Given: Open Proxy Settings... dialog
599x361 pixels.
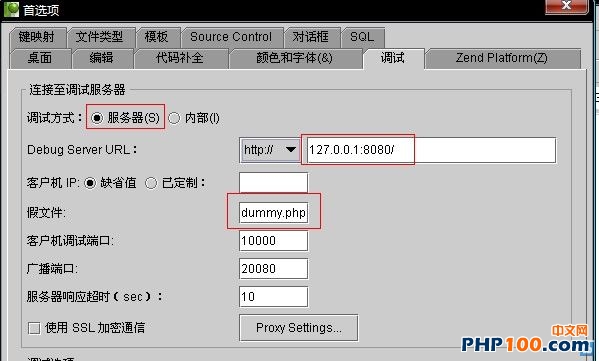Looking at the screenshot, I should click(x=299, y=328).
